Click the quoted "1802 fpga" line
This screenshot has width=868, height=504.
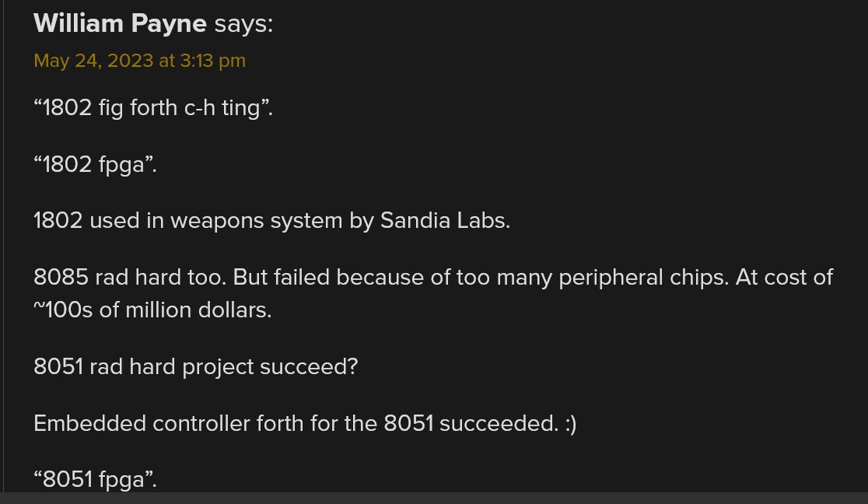(x=95, y=164)
